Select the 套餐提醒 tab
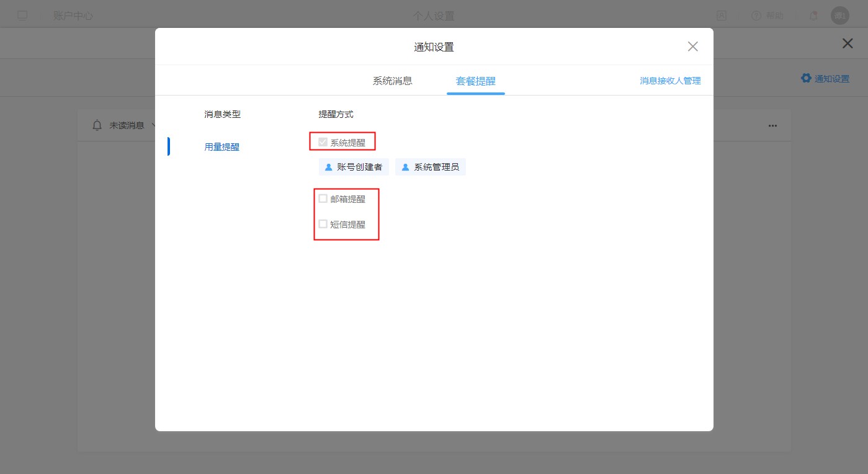The height and width of the screenshot is (474, 868). 475,81
